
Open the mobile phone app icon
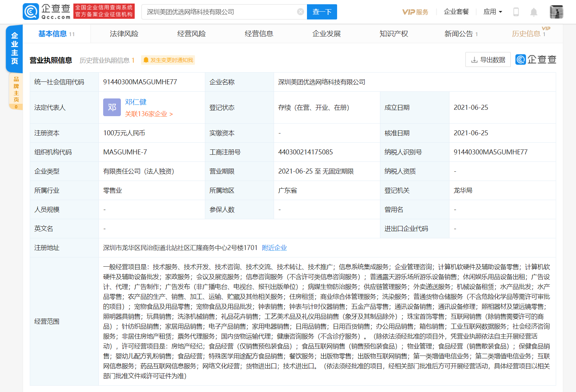click(x=516, y=12)
